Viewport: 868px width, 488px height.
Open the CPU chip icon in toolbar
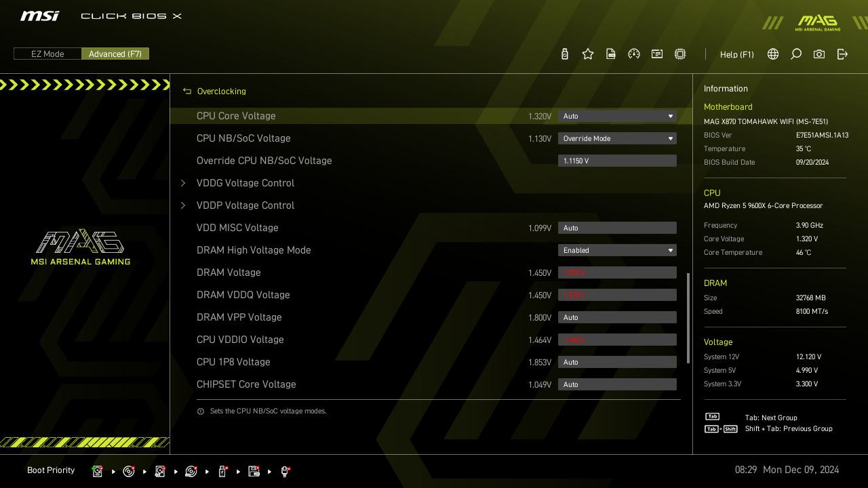click(x=680, y=54)
